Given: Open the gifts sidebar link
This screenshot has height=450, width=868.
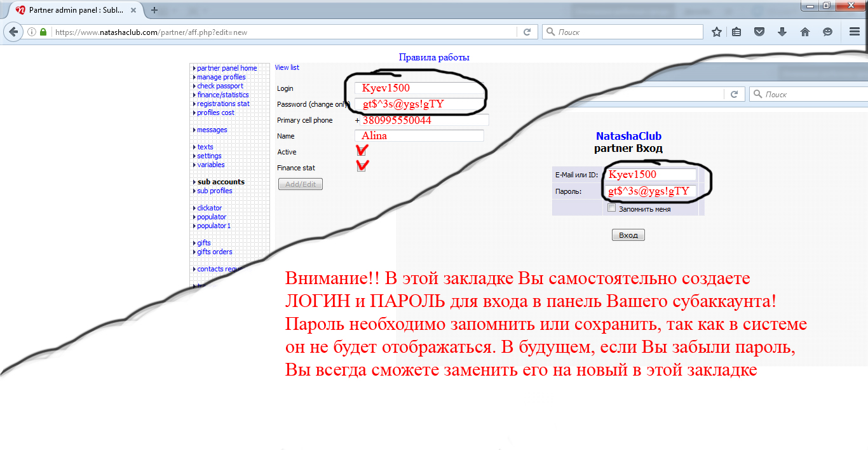Looking at the screenshot, I should click(204, 243).
